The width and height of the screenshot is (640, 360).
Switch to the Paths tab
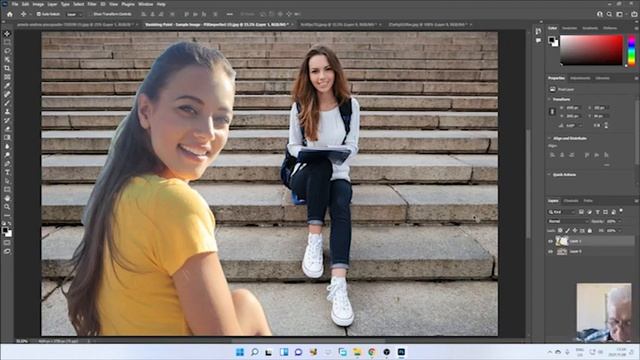(x=588, y=201)
